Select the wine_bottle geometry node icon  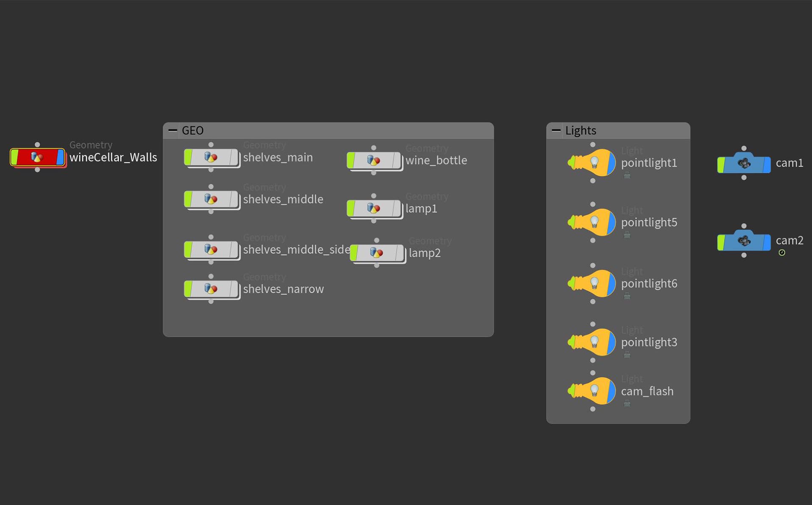[x=373, y=161]
